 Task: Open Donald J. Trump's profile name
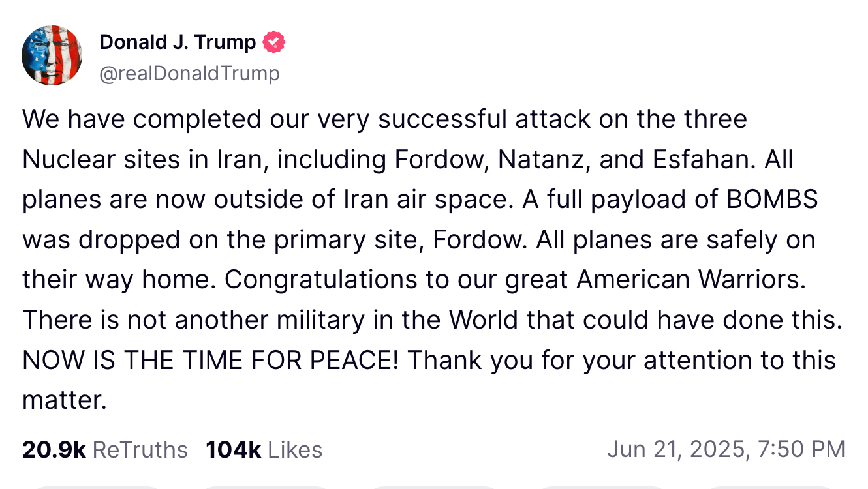[178, 42]
